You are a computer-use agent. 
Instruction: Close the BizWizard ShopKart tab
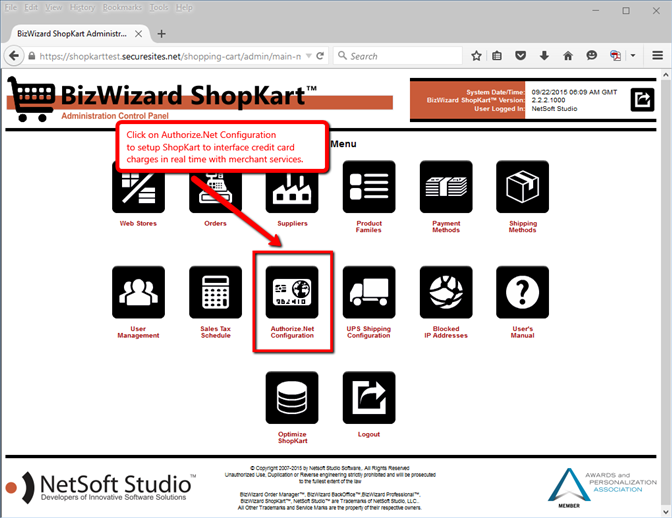pyautogui.click(x=138, y=34)
